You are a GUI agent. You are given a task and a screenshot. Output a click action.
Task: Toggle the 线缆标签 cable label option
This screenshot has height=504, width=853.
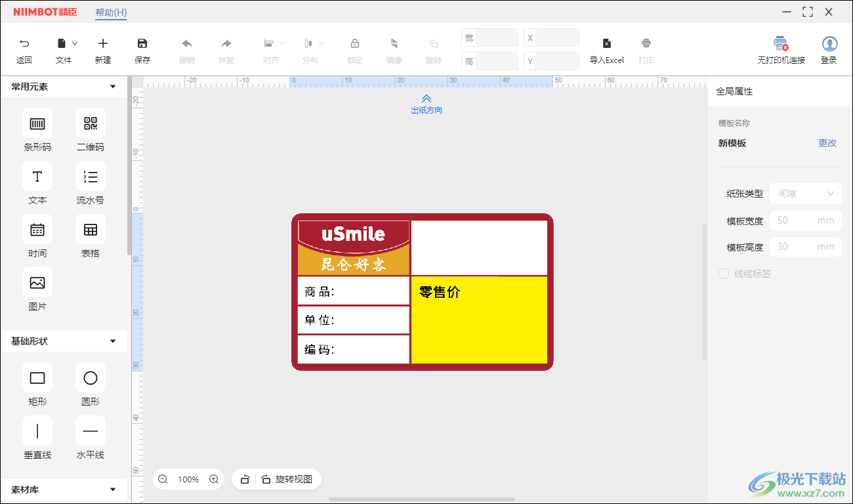pyautogui.click(x=724, y=274)
